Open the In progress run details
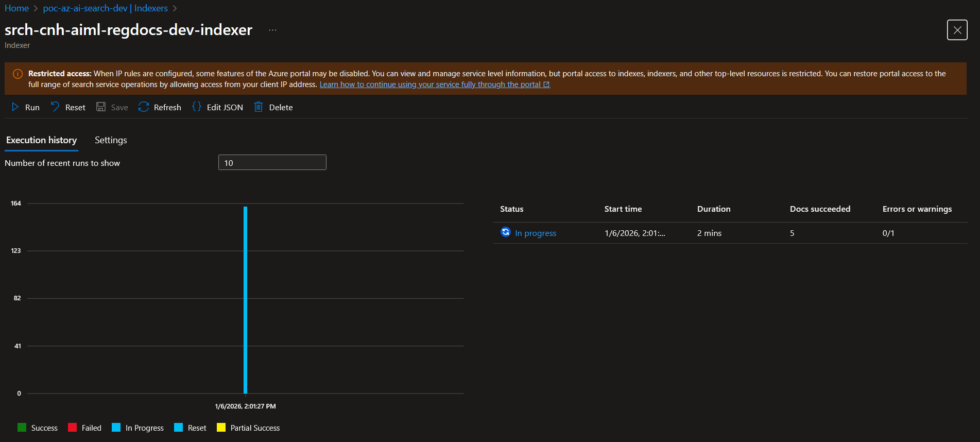This screenshot has width=980, height=442. [x=536, y=233]
